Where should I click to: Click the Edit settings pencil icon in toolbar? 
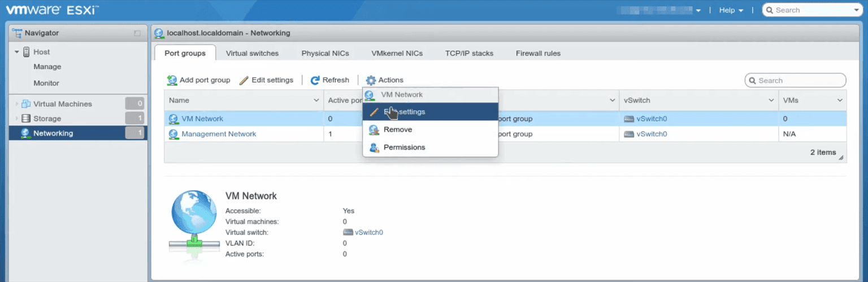(x=244, y=80)
